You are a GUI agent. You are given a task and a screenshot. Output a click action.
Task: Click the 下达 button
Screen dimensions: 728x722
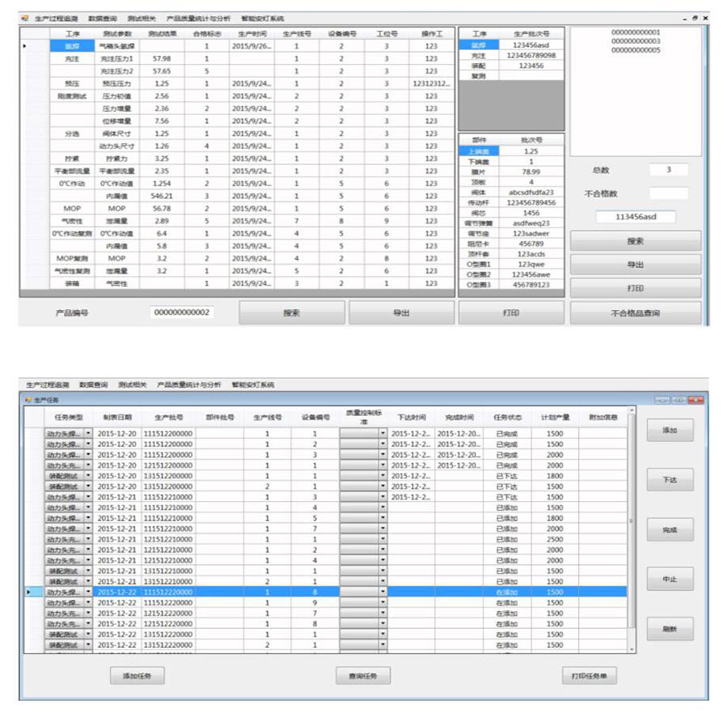pyautogui.click(x=669, y=480)
